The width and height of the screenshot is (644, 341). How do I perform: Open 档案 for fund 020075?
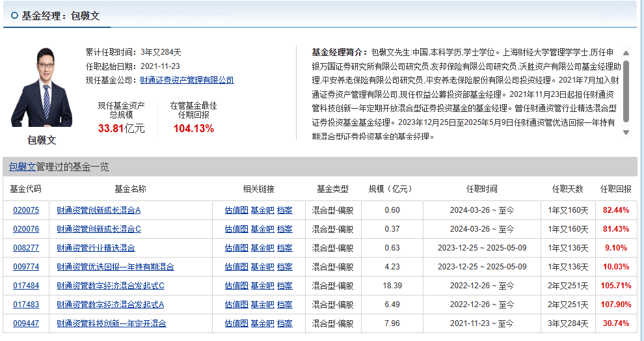(x=285, y=210)
